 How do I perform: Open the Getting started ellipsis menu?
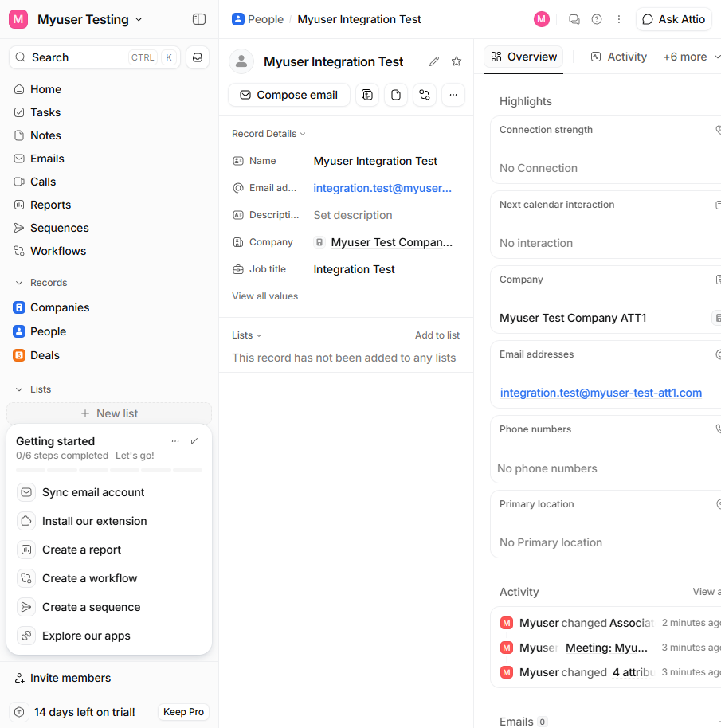[x=175, y=441]
